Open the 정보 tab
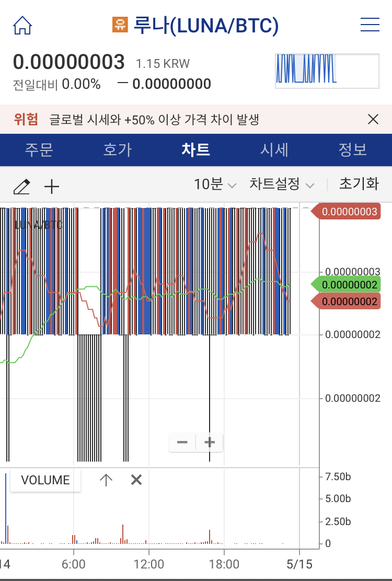The height and width of the screenshot is (581, 392). (x=353, y=150)
